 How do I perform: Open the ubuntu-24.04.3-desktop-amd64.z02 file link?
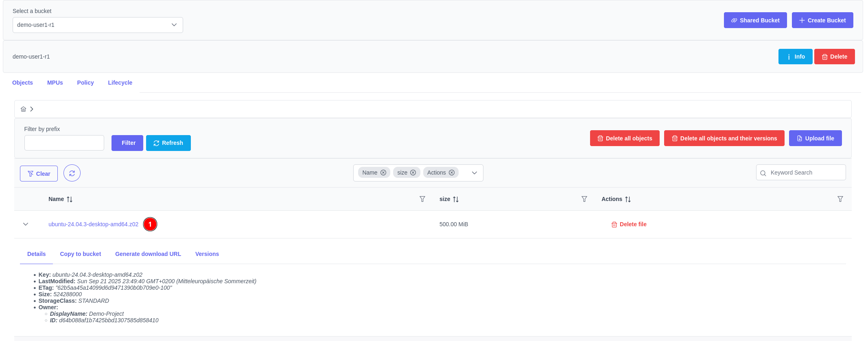coord(93,224)
